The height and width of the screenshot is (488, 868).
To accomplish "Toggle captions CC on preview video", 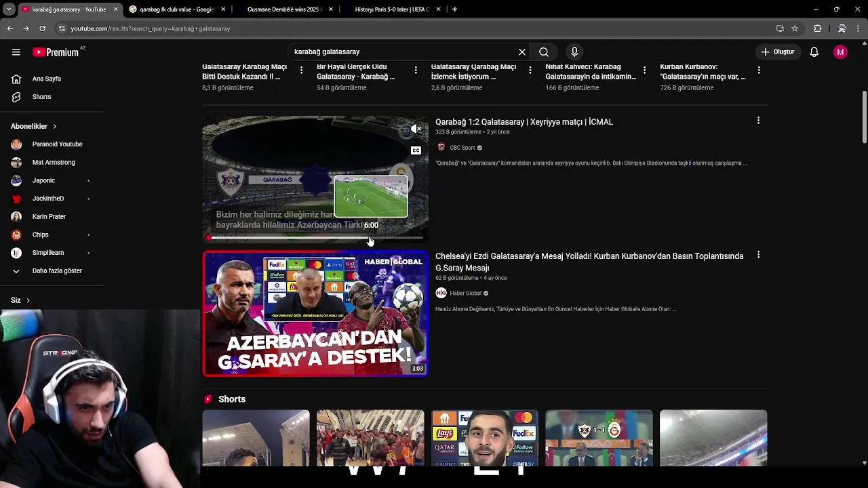I will pyautogui.click(x=416, y=150).
